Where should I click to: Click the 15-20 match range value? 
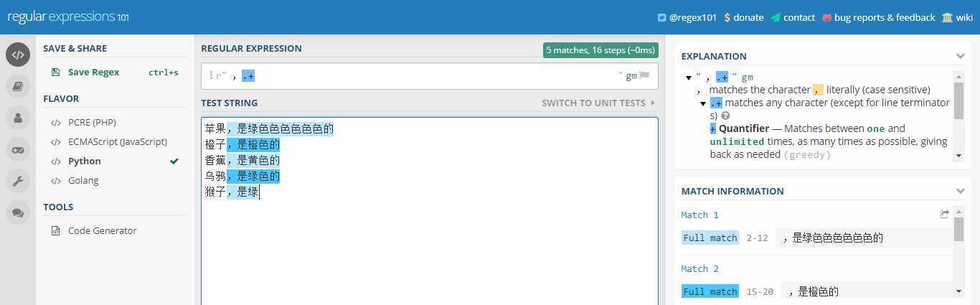click(x=760, y=291)
